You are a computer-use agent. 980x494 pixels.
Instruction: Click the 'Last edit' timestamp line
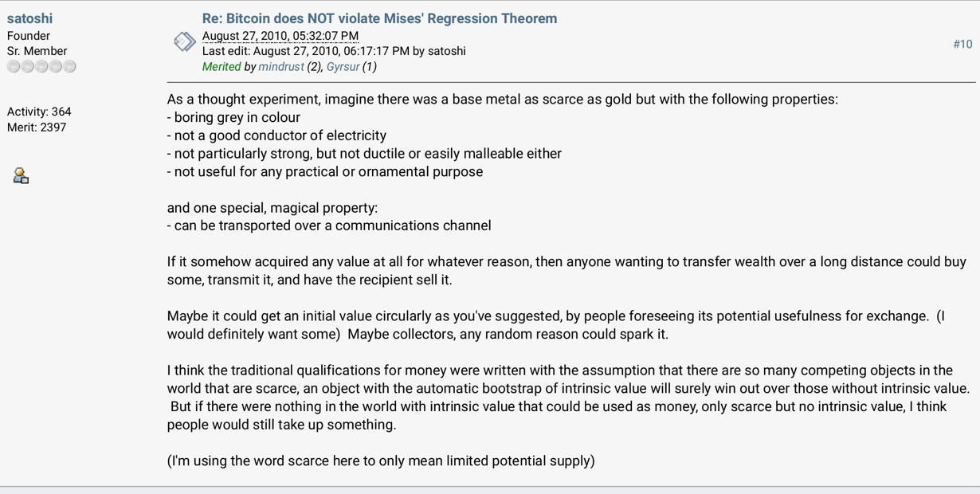coord(334,51)
